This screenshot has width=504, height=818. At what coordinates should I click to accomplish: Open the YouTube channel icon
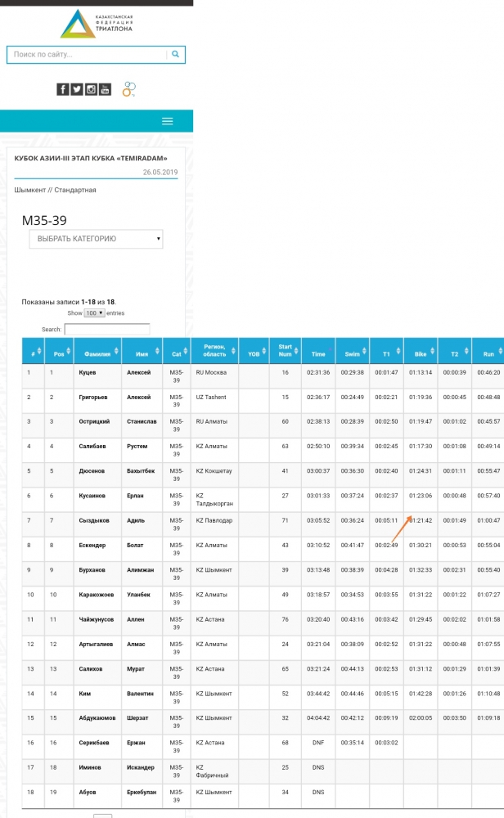coord(105,90)
